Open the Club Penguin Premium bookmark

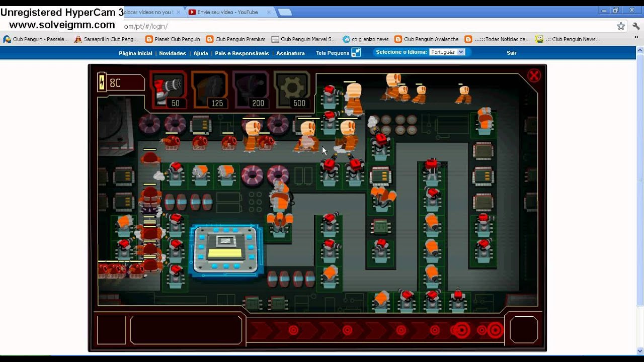(235, 39)
